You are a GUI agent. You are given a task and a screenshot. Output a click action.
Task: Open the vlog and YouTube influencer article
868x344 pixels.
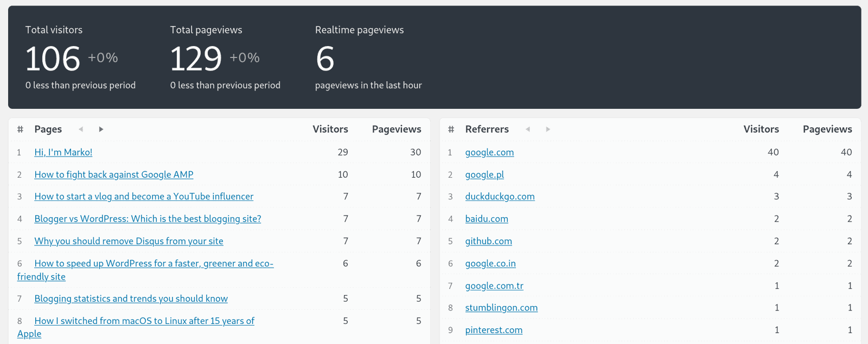[x=144, y=197]
